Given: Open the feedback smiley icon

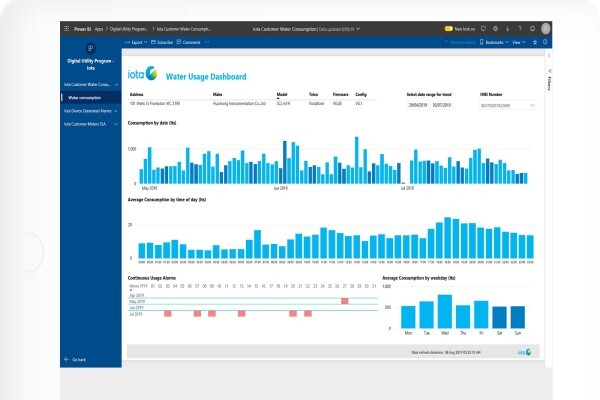Looking at the screenshot, I should tap(532, 29).
